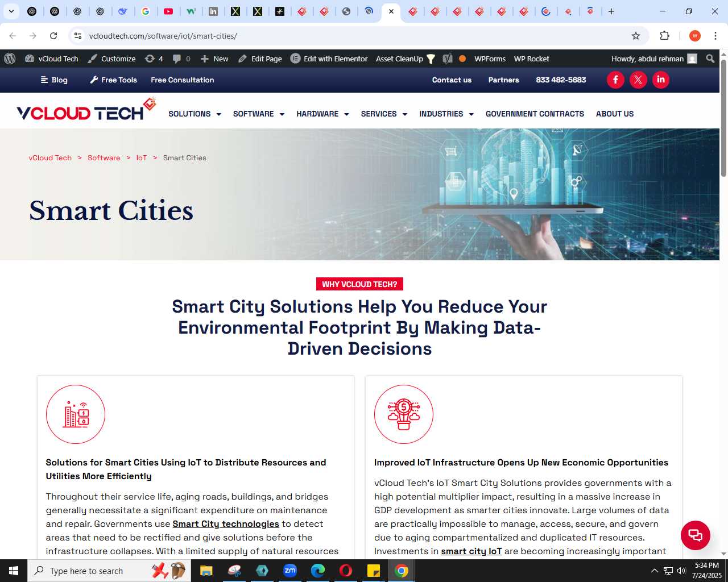Click the economic lightbulb dollar icon
The image size is (728, 582).
(x=404, y=414)
